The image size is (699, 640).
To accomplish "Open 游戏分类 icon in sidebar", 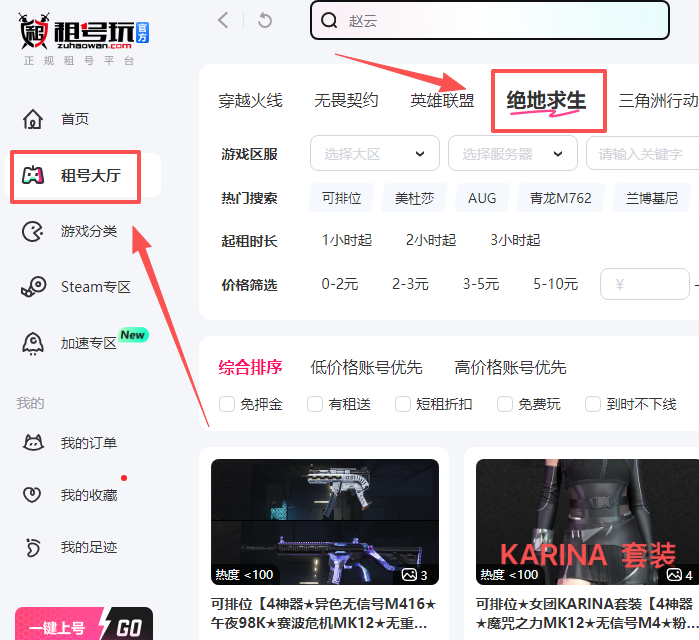I will [33, 231].
